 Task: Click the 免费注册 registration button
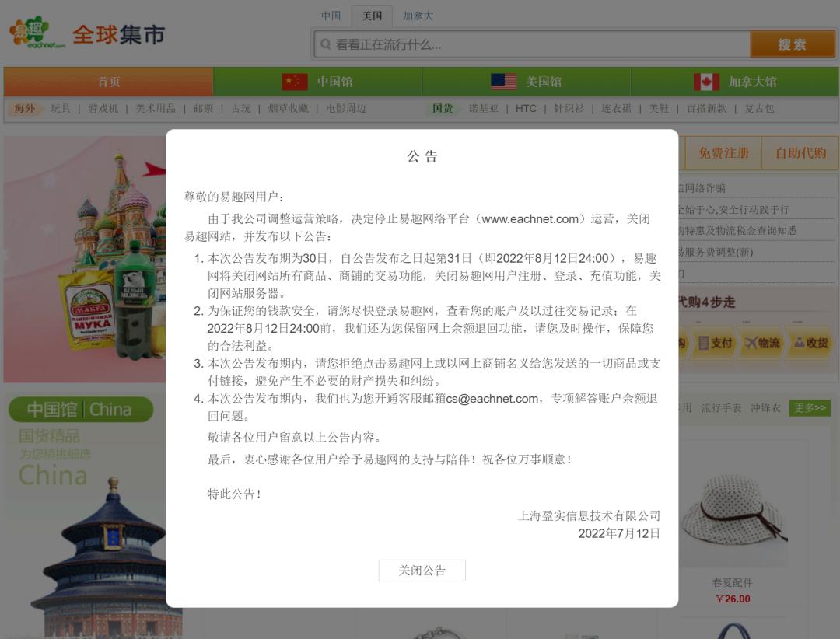(724, 153)
